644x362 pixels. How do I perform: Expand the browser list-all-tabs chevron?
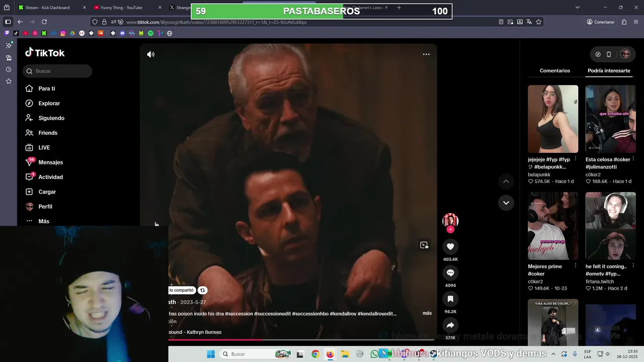pos(577,8)
